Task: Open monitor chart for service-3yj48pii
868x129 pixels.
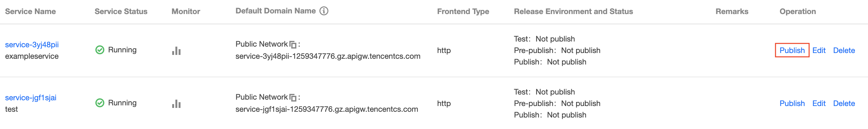Action: 176,51
